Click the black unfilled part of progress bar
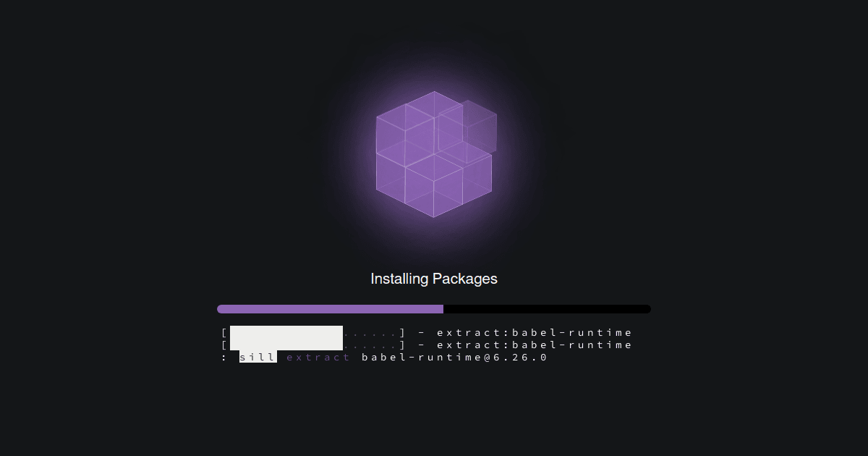868x456 pixels. point(547,309)
